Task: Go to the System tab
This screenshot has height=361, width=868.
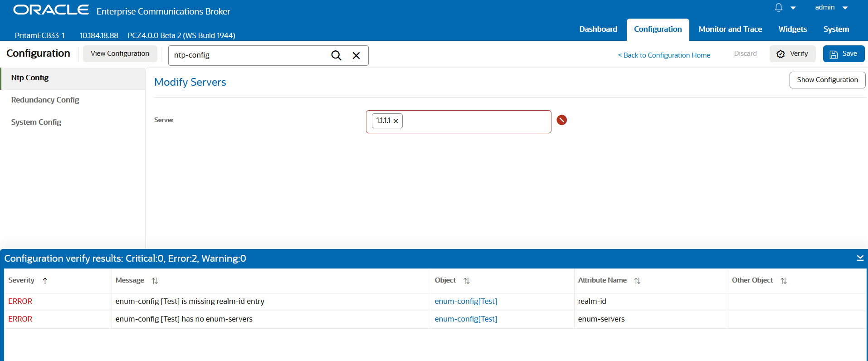Action: 836,29
